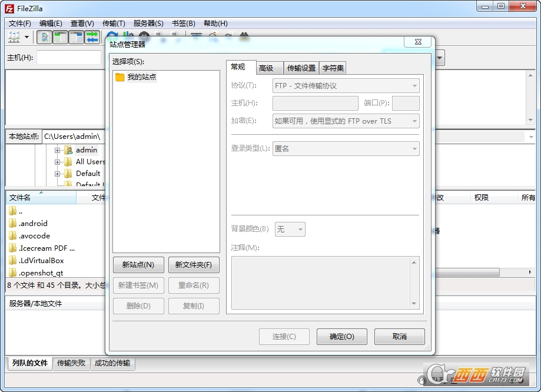Expand the admin tree node
Image resolution: width=541 pixels, height=392 pixels.
point(57,150)
